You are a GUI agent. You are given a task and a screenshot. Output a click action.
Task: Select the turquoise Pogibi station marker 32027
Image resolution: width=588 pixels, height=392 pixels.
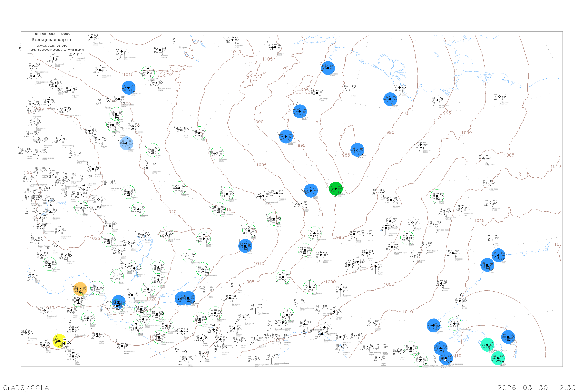pos(498,358)
